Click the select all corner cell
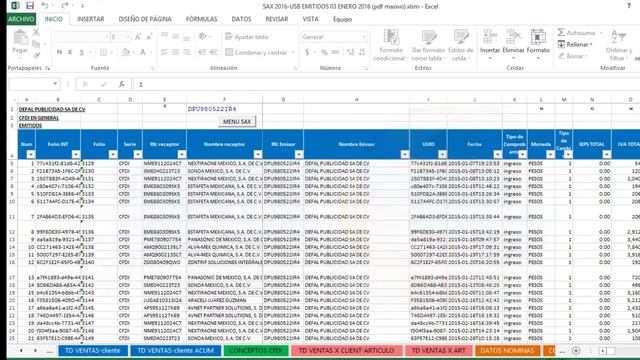The height and width of the screenshot is (360, 640). coord(13,100)
